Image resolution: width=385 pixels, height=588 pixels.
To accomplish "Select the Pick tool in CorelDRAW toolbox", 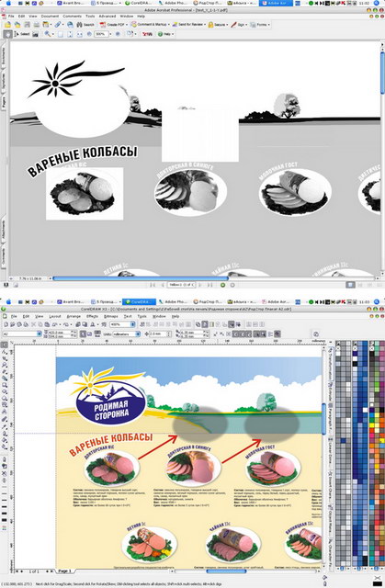I will (x=5, y=345).
